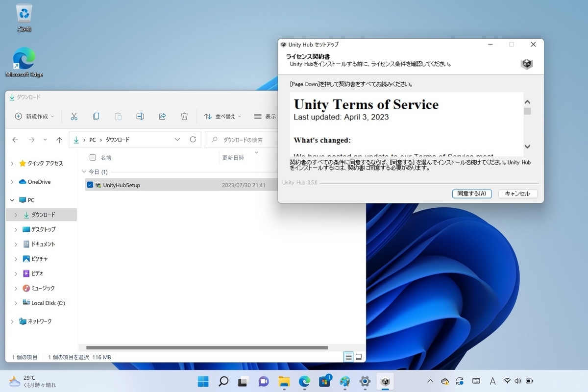Open taskbar Search

pos(223,381)
